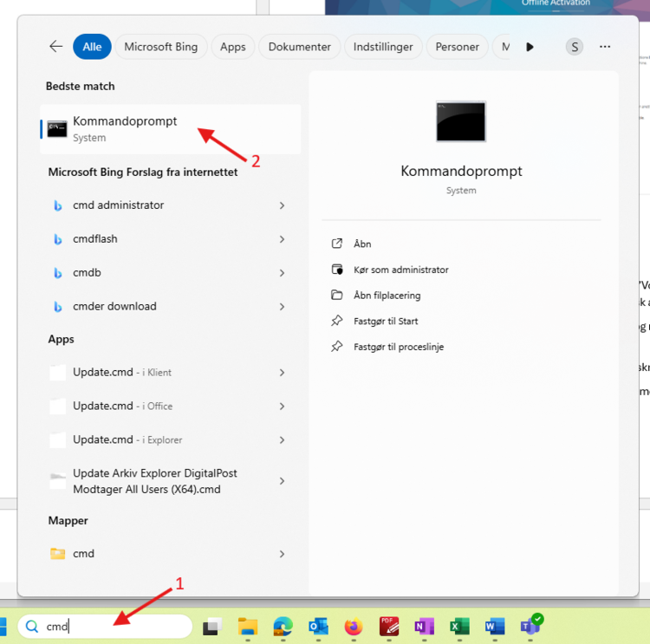Click 'Åbn filplacering' action
This screenshot has width=650, height=644.
pos(387,296)
